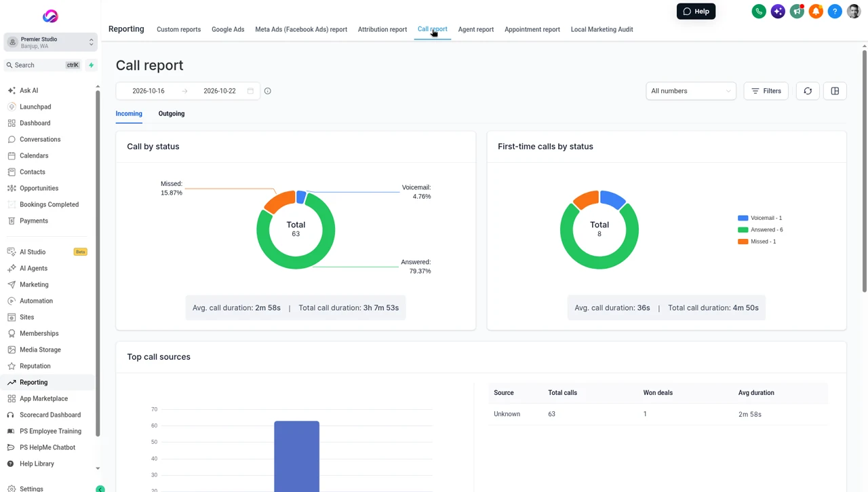Click the sidebar Search box

click(x=43, y=65)
